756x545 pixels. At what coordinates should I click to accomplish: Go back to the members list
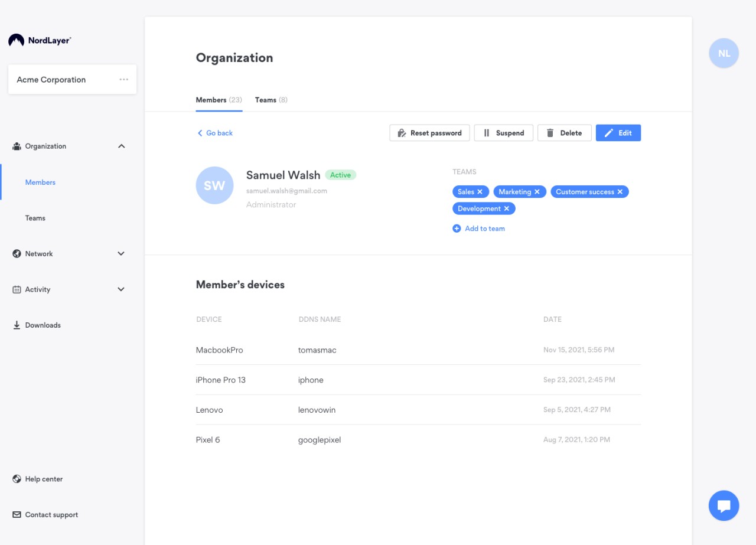pyautogui.click(x=215, y=133)
